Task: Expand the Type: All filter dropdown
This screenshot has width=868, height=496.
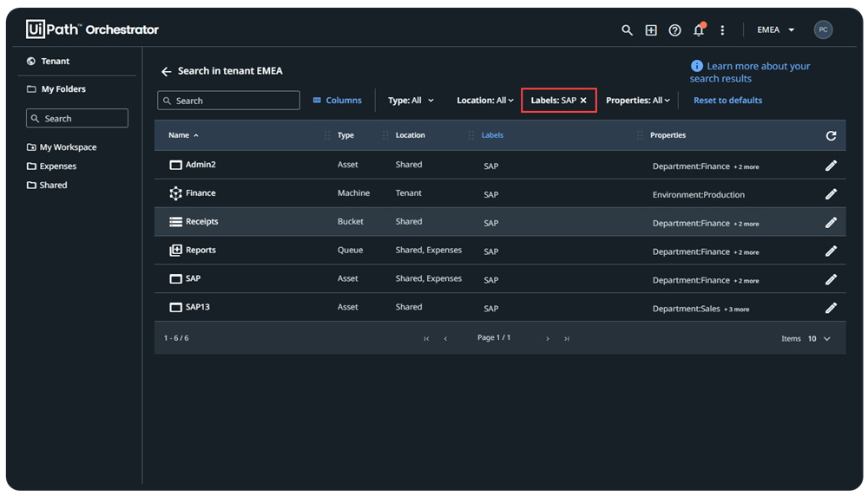Action: pos(411,101)
